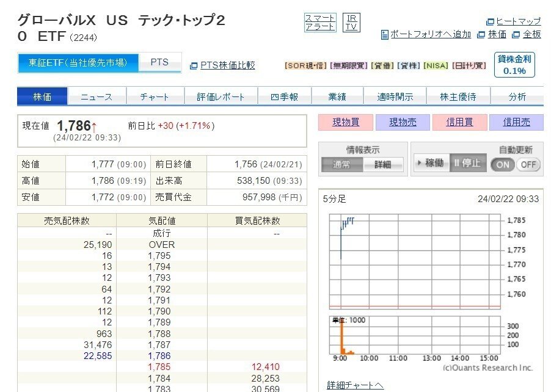
Task: Click the NISA label
Action: click(436, 66)
